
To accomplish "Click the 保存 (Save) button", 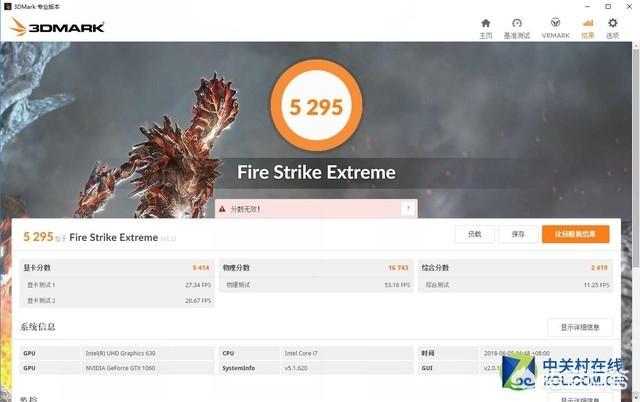I will click(x=518, y=234).
